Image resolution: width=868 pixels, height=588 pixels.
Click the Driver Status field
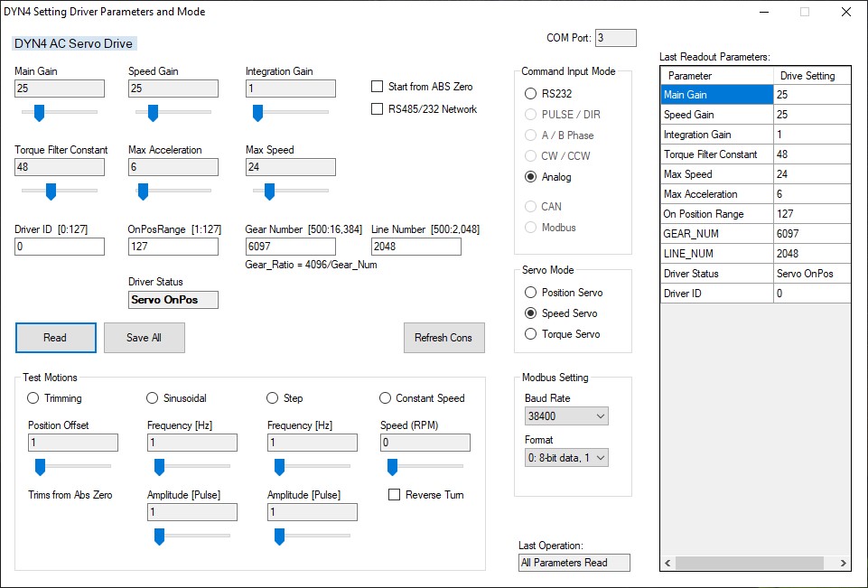pos(173,300)
